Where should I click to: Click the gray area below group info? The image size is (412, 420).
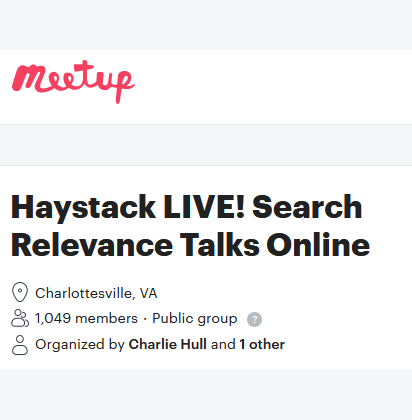coord(206,394)
